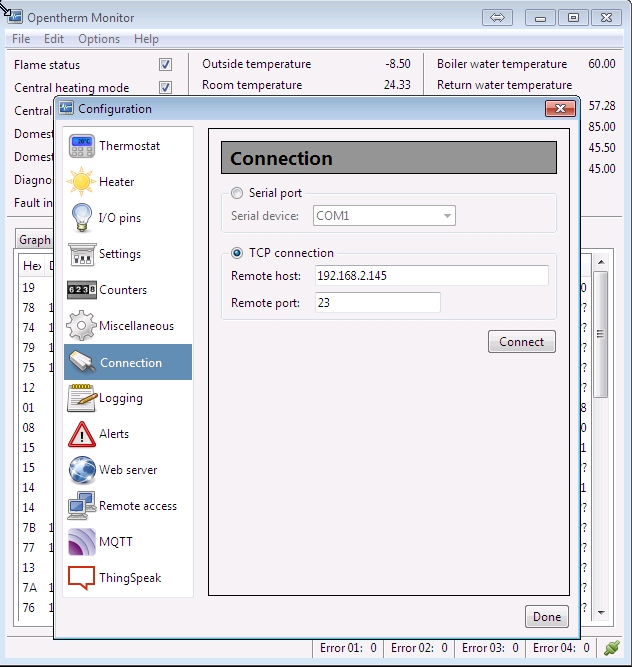632x667 pixels.
Task: Click the log row with hex 7B
Action: [37, 527]
